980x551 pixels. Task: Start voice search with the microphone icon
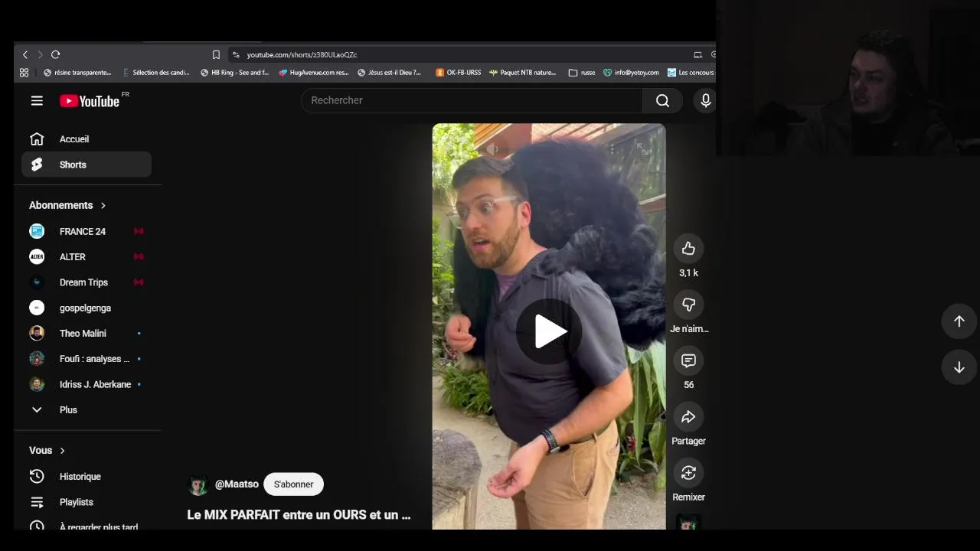point(706,100)
